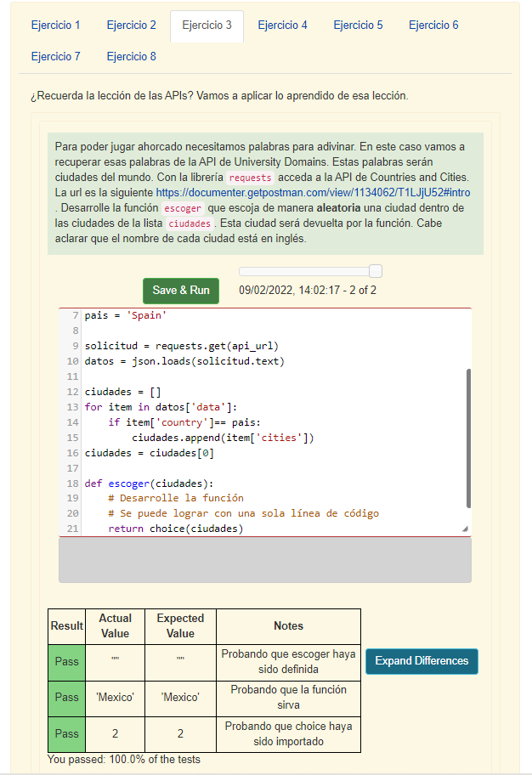Click the ciudades.append(item['cities']) line
The image size is (532, 775).
[223, 438]
